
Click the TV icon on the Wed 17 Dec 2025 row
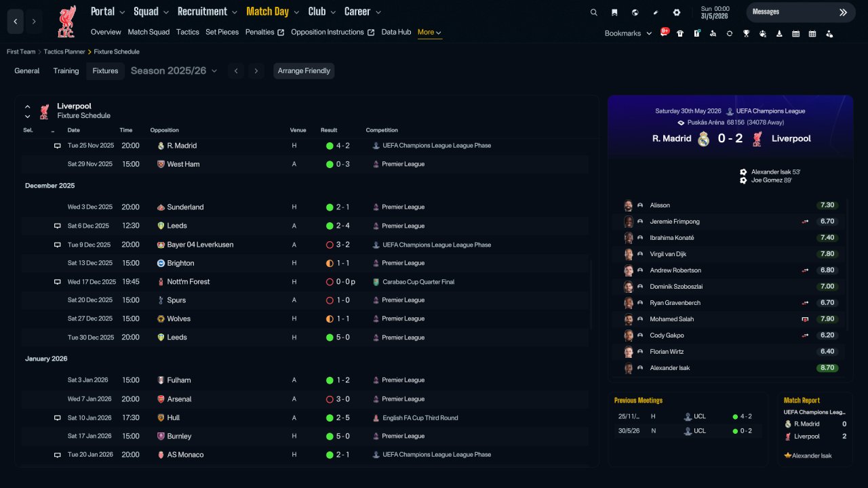point(58,282)
